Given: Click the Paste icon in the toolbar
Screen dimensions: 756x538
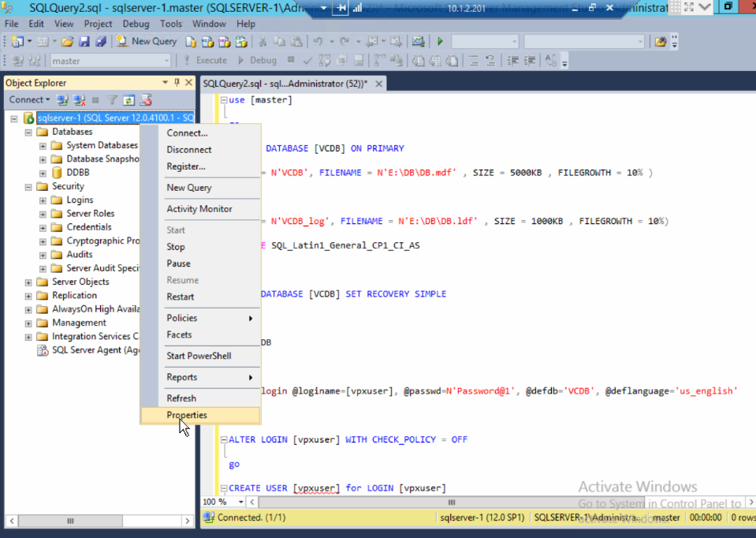Looking at the screenshot, I should (296, 42).
